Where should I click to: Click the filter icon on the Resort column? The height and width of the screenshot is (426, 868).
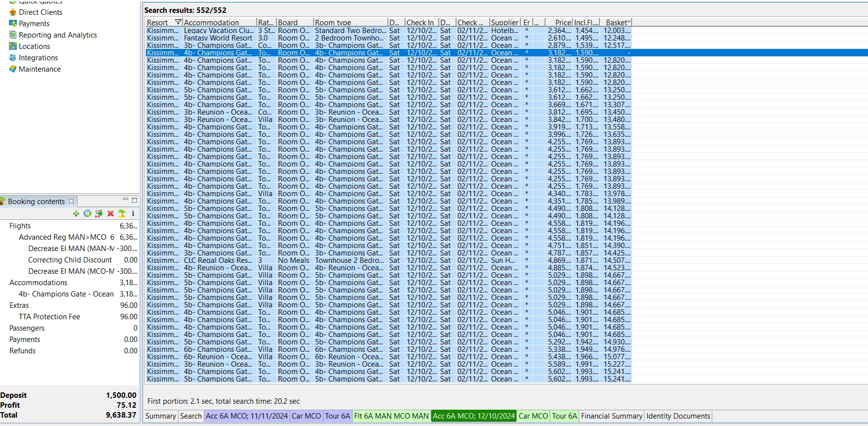(179, 22)
